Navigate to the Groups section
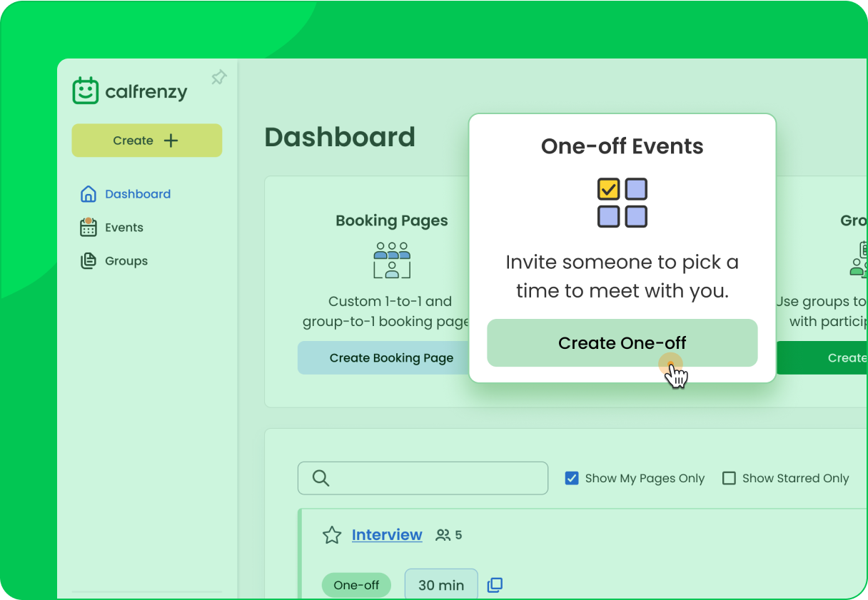Image resolution: width=868 pixels, height=600 pixels. [126, 260]
